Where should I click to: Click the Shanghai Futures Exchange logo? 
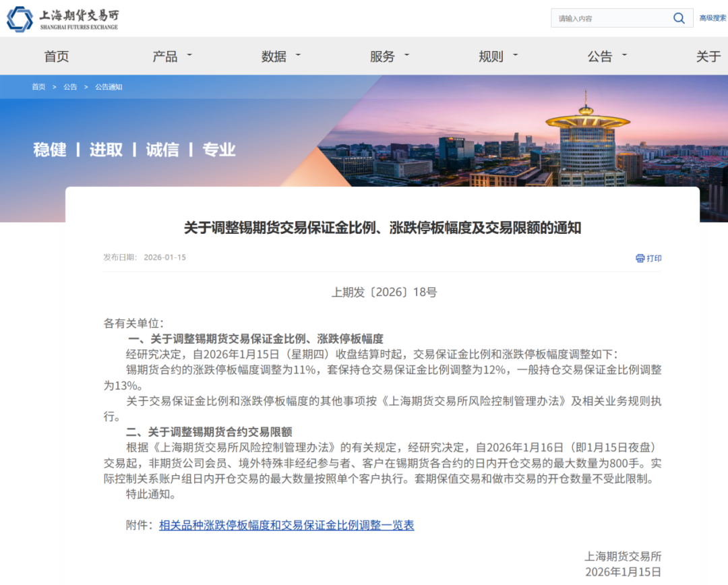coord(63,19)
